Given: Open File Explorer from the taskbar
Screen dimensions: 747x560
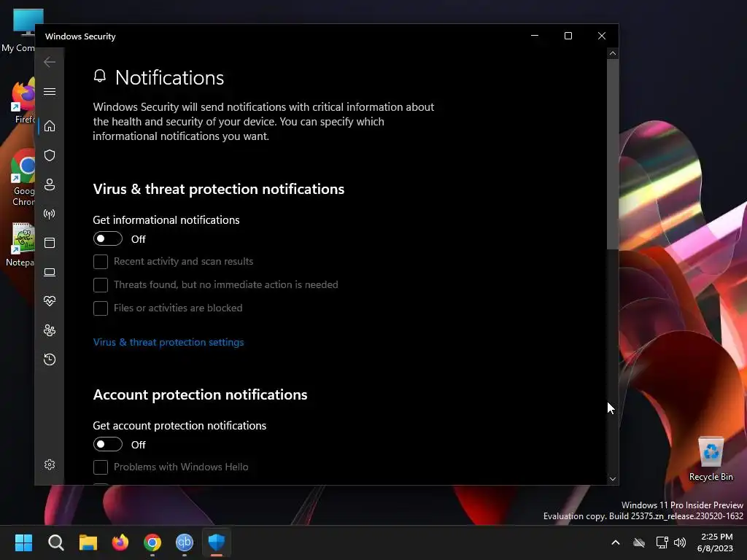Looking at the screenshot, I should point(88,542).
